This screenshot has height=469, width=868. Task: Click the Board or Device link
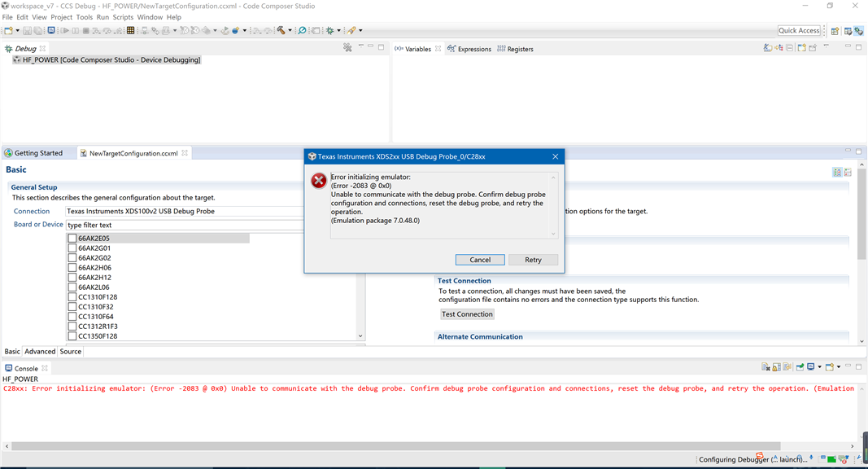(38, 225)
